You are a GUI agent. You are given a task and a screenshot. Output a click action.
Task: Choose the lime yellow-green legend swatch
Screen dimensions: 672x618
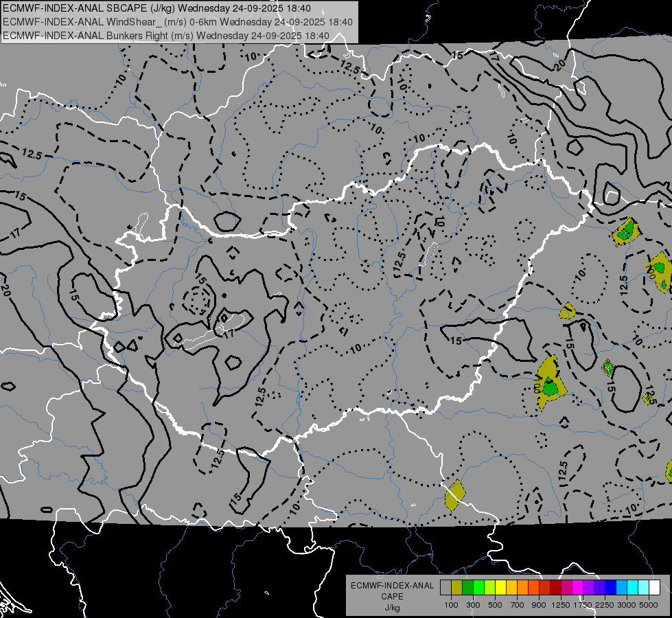(490, 587)
